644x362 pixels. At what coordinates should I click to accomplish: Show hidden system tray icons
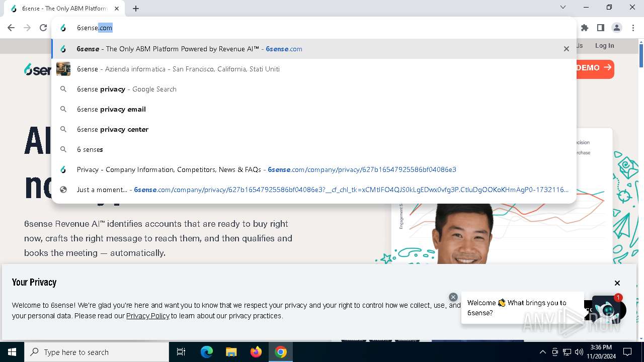(x=542, y=352)
